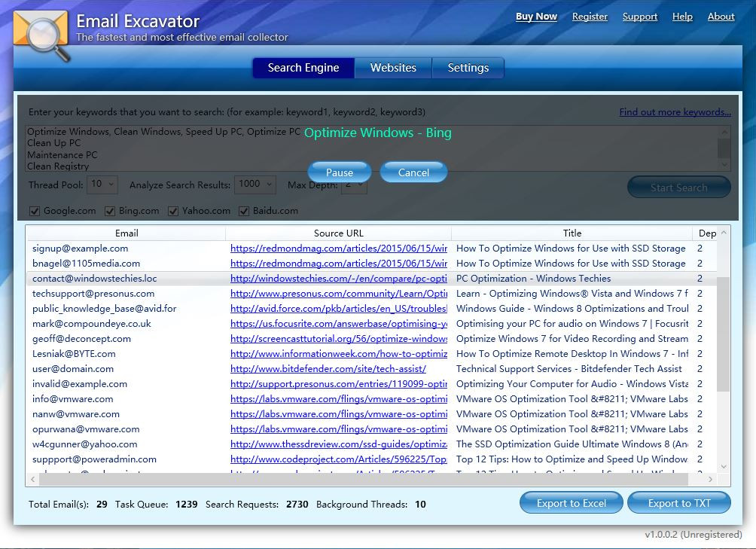Select the signup@example.com row
This screenshot has width=756, height=549.
[x=372, y=249]
